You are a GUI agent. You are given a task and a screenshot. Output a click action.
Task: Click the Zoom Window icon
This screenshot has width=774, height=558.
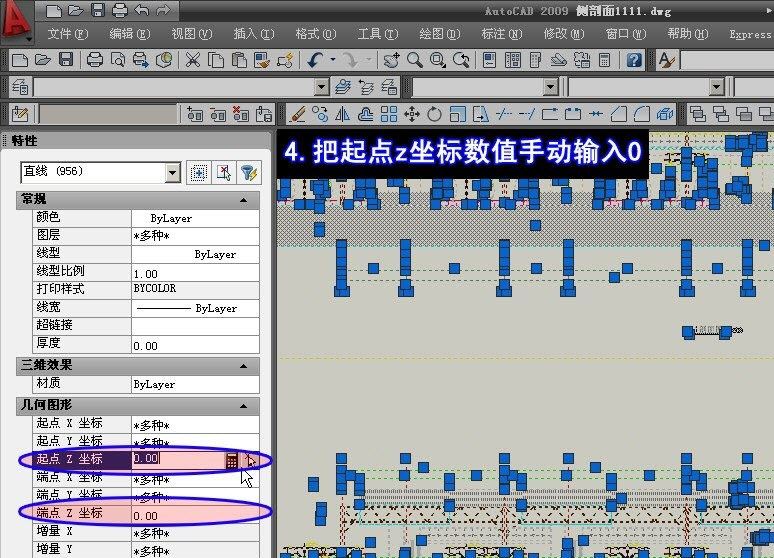[438, 60]
